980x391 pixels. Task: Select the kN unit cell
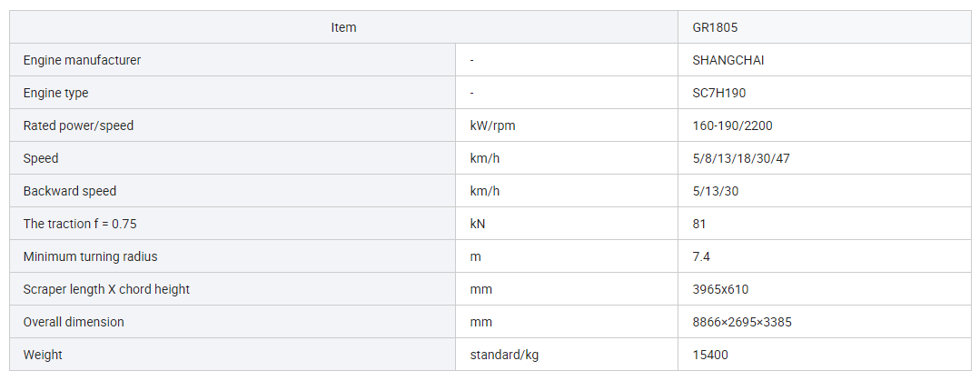click(x=566, y=224)
